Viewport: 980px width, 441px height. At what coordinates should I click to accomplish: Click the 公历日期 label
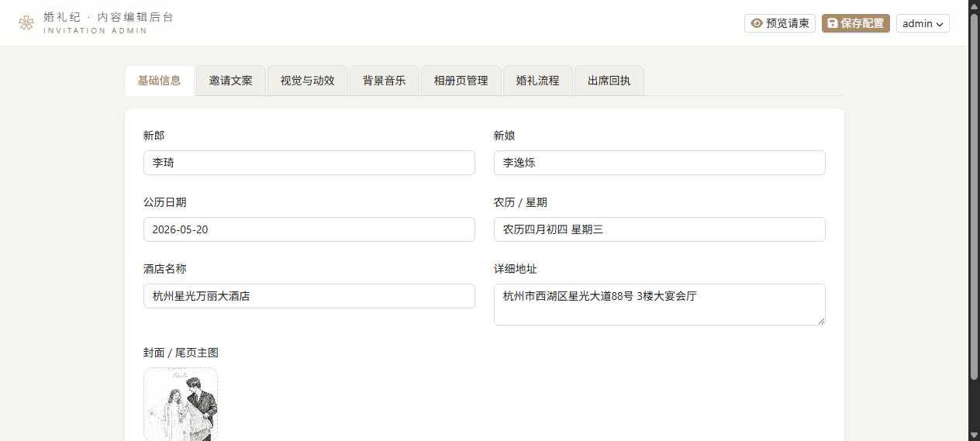pyautogui.click(x=165, y=202)
